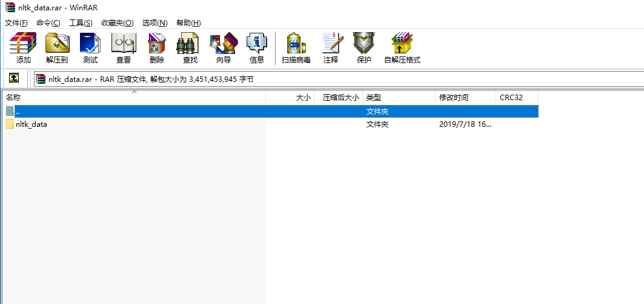Click 文件夹 type in '..' row
The image size is (644, 304).
tap(377, 111)
